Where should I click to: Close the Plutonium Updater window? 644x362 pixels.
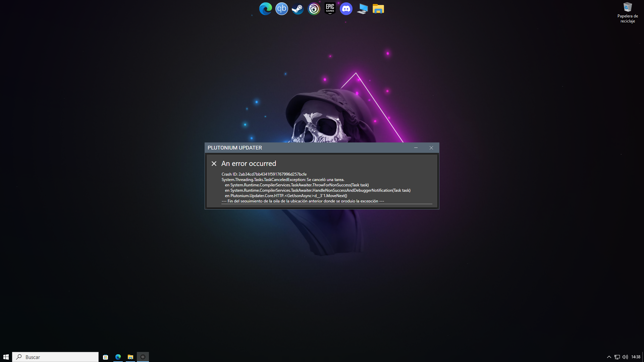pos(431,148)
